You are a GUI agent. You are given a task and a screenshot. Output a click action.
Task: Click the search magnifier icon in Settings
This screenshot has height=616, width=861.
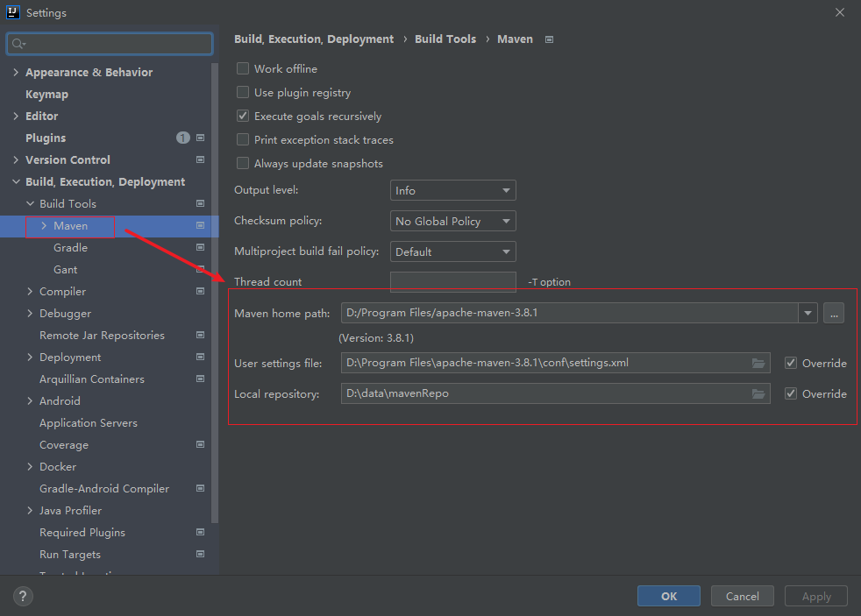[x=18, y=44]
